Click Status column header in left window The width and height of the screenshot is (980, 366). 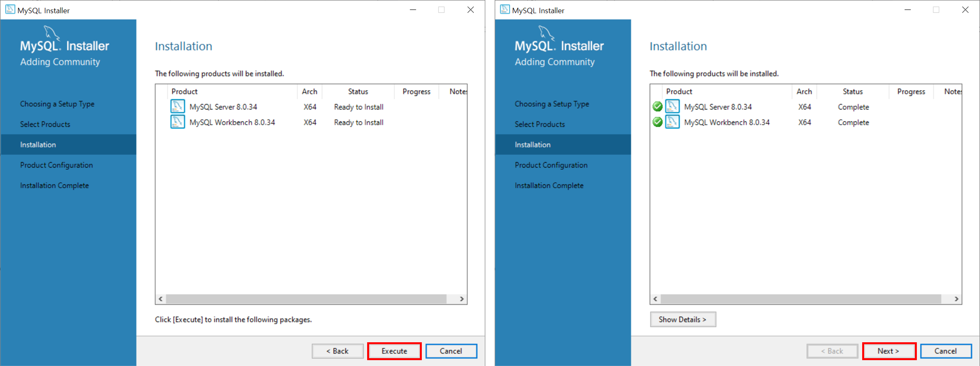358,91
